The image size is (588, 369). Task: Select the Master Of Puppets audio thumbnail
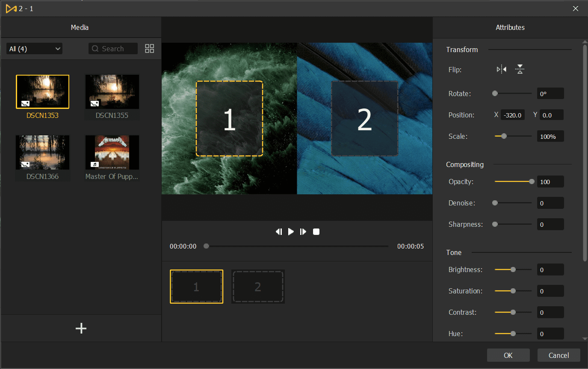(112, 152)
